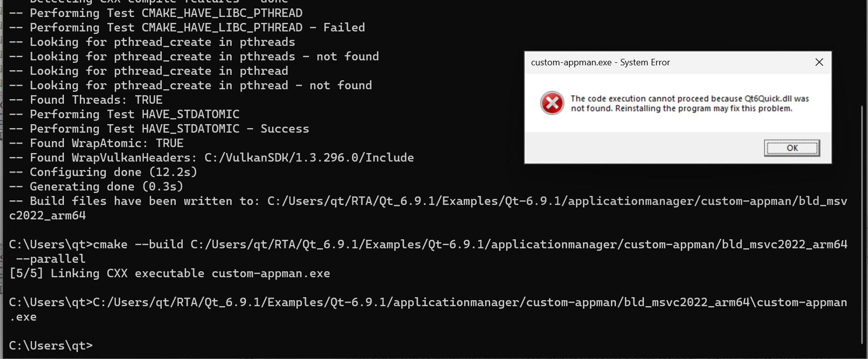This screenshot has width=868, height=359.
Task: Click the terminal's vertical scrollbar thumb
Action: pos(863,224)
